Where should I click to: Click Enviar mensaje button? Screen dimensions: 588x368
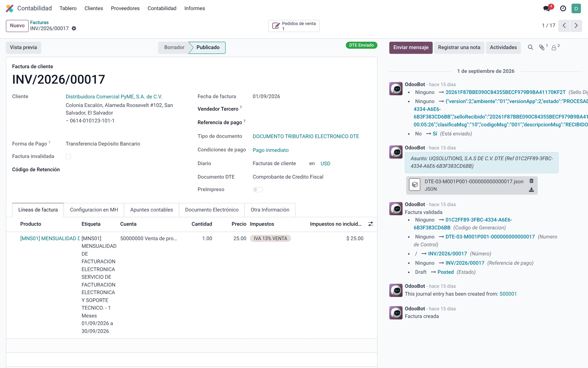click(x=411, y=47)
